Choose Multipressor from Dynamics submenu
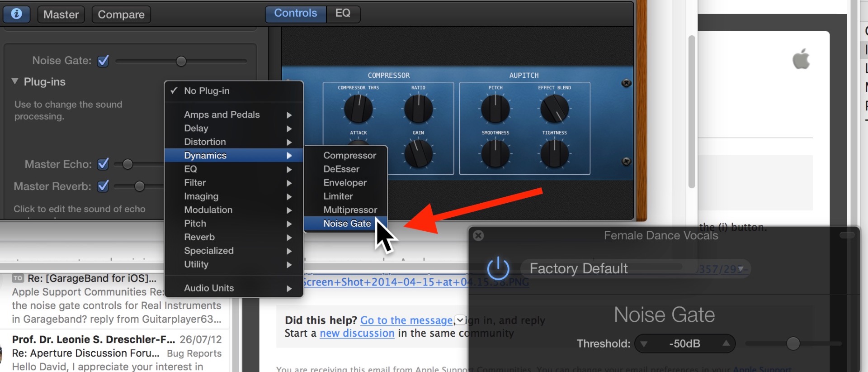The image size is (868, 372). (346, 210)
